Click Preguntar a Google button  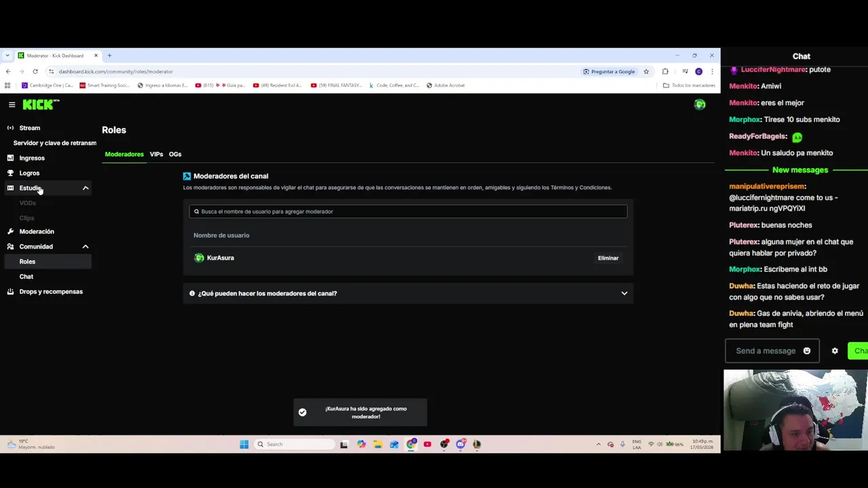coord(609,71)
